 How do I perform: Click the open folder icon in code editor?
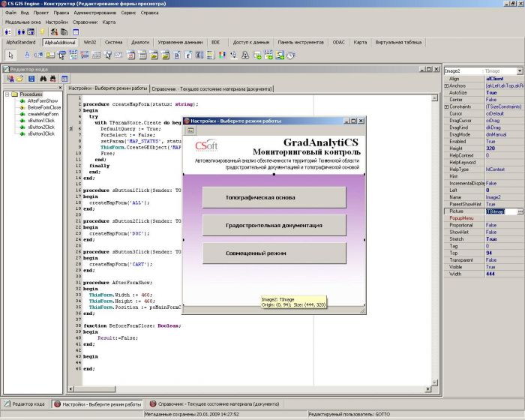(x=20, y=79)
